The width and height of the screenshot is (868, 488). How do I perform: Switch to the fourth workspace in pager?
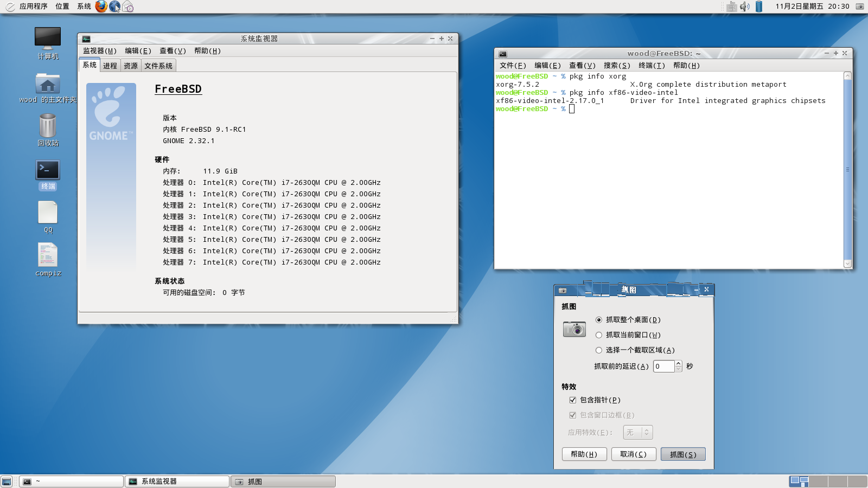857,481
